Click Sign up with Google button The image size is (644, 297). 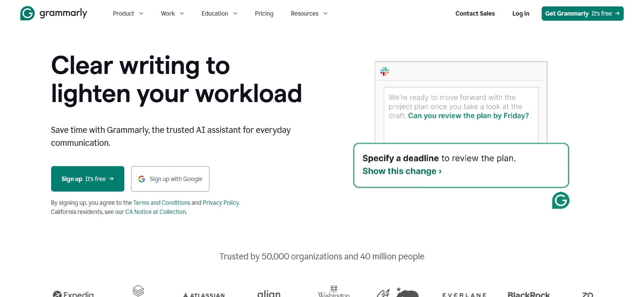(170, 179)
